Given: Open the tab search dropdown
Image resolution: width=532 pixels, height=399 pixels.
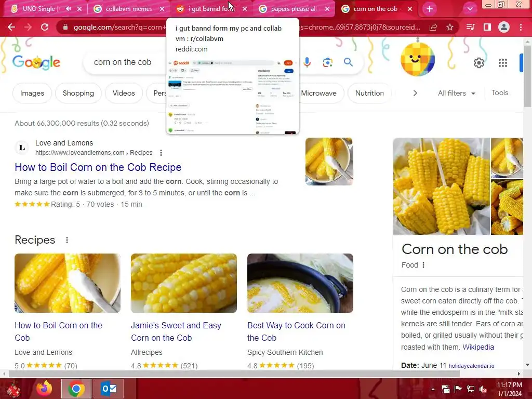Looking at the screenshot, I should click(470, 9).
